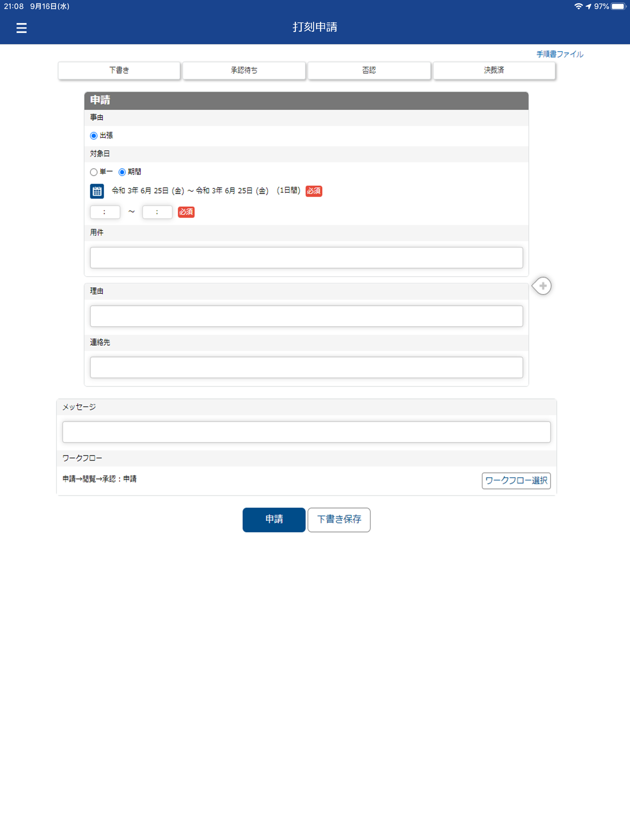630x840 pixels.
Task: Click the メッセージ text field
Action: (306, 432)
